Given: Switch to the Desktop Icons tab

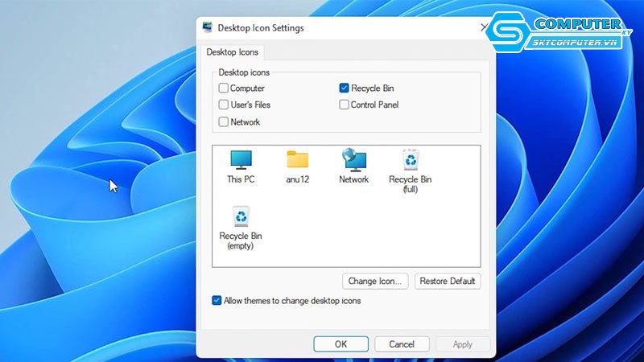Looking at the screenshot, I should 232,52.
